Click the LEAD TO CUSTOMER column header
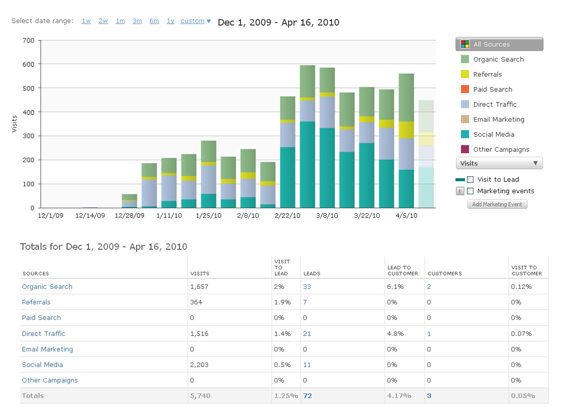 click(403, 271)
